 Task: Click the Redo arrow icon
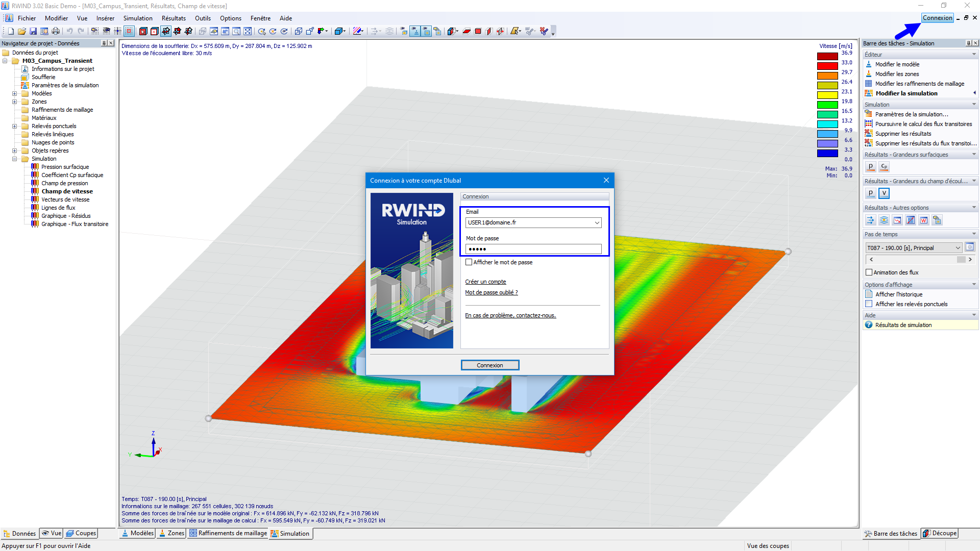point(81,31)
